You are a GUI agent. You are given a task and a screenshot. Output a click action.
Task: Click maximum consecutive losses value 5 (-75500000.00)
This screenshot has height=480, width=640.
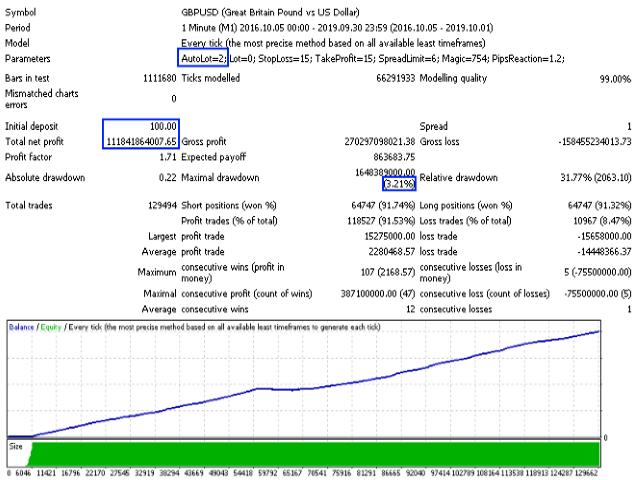598,272
